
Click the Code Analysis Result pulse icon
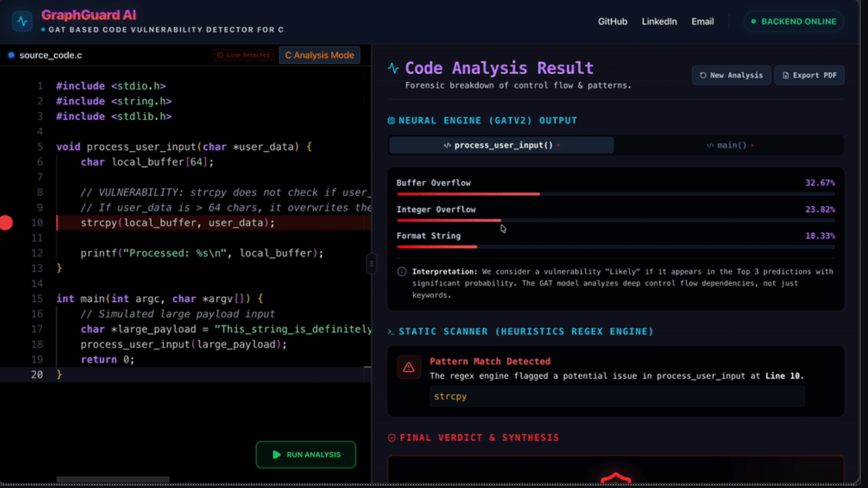394,68
